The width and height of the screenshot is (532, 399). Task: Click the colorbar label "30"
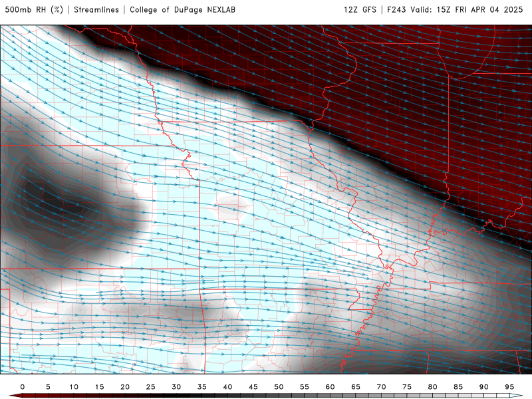point(176,387)
